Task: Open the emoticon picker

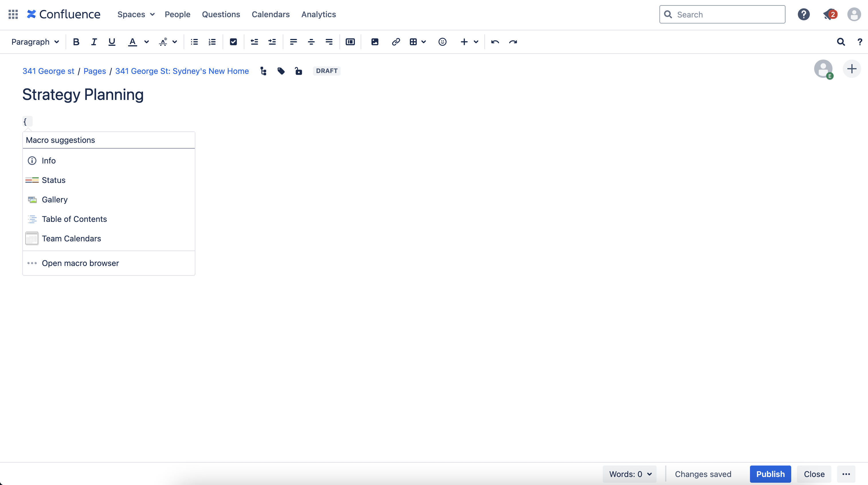Action: pos(442,42)
